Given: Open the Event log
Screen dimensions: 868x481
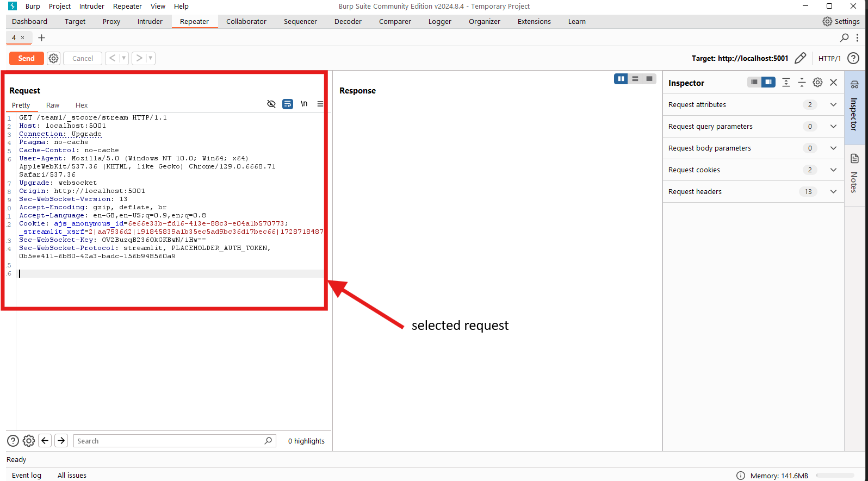Looking at the screenshot, I should pos(27,475).
